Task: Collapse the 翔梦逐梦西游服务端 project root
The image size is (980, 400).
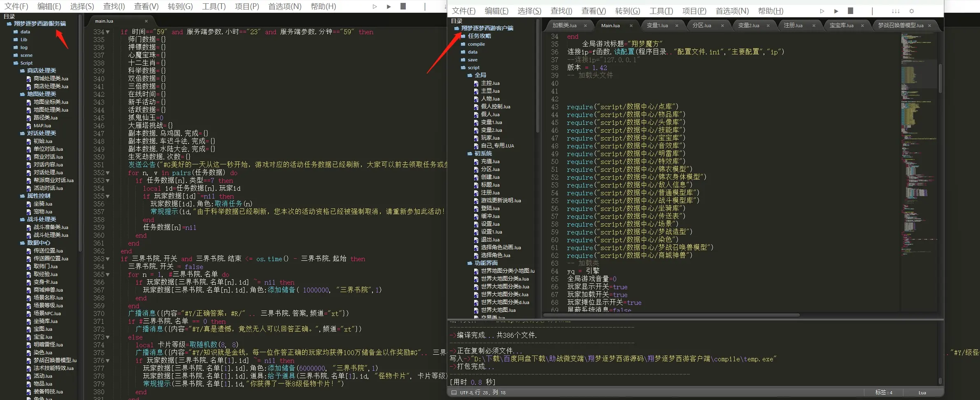Action: pos(9,24)
